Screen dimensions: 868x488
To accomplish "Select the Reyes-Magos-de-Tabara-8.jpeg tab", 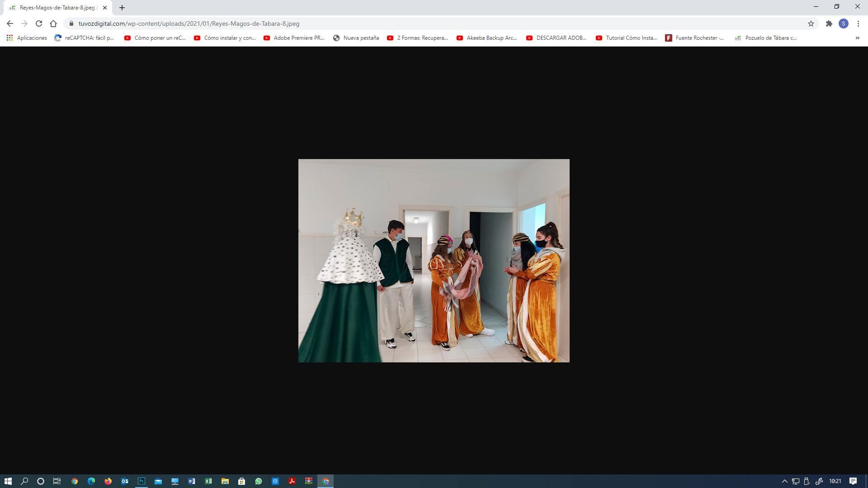I will [x=57, y=8].
